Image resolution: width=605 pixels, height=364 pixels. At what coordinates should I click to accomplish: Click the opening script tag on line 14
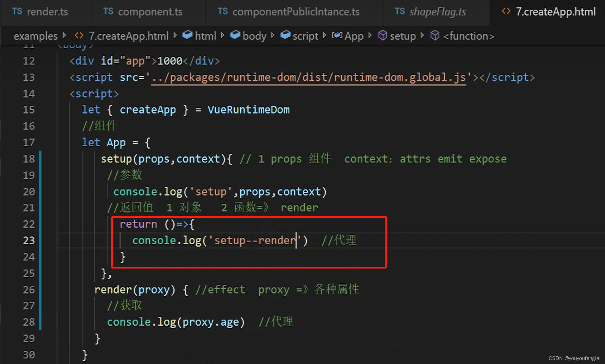pos(94,94)
